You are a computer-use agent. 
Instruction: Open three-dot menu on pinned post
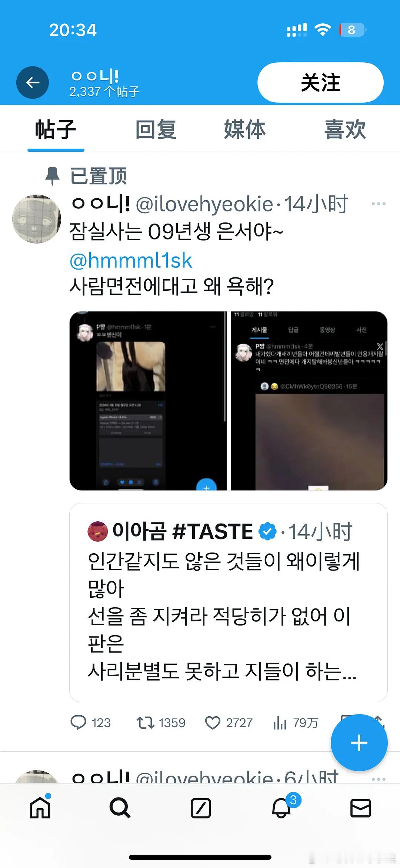tap(379, 204)
